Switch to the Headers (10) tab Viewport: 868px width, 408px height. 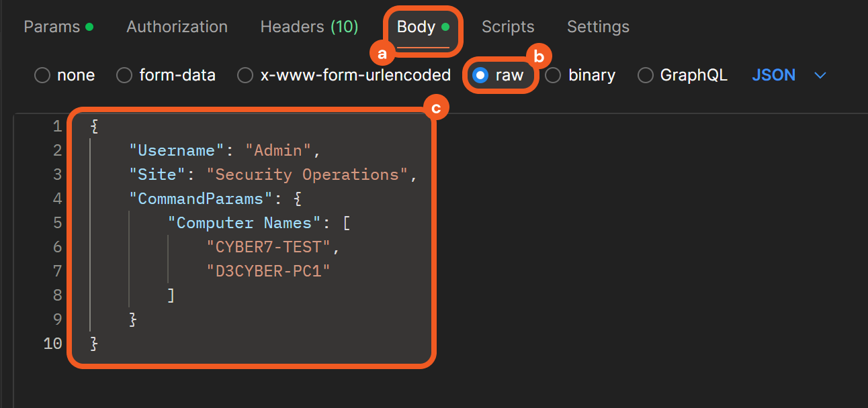pos(309,27)
